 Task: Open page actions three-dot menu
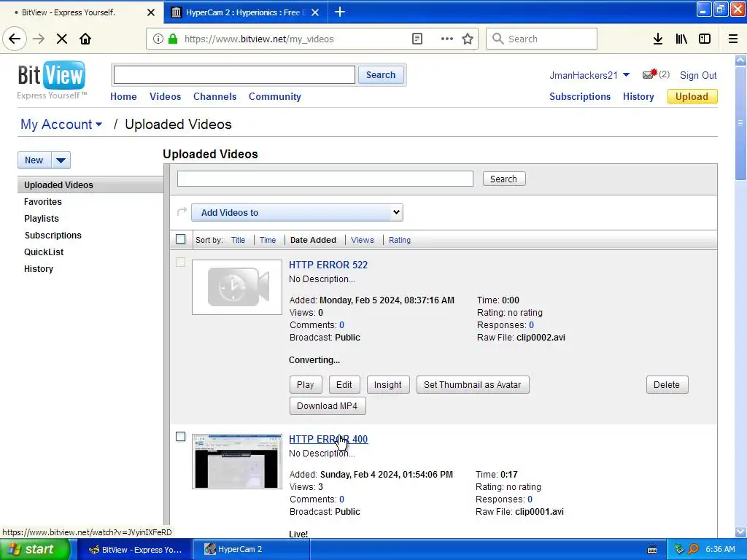click(x=446, y=39)
